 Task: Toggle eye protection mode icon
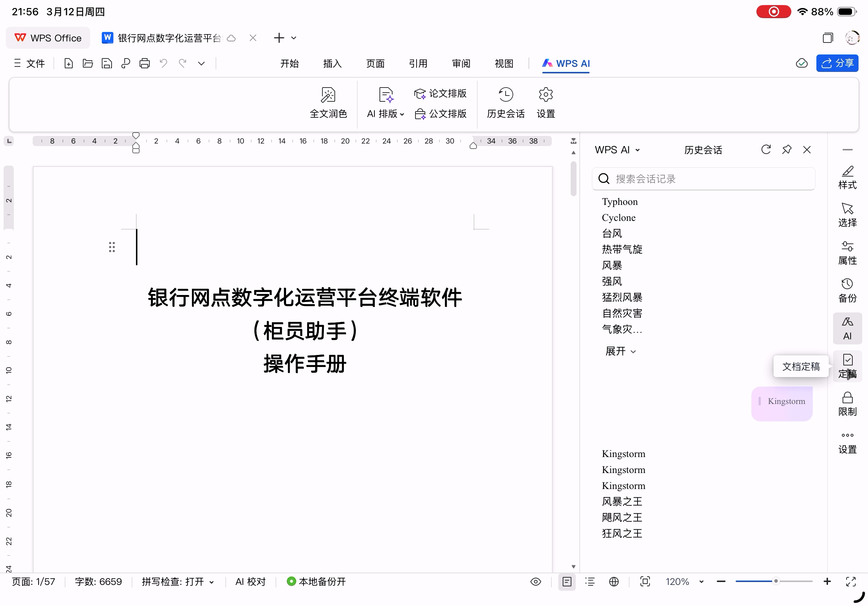tap(535, 581)
